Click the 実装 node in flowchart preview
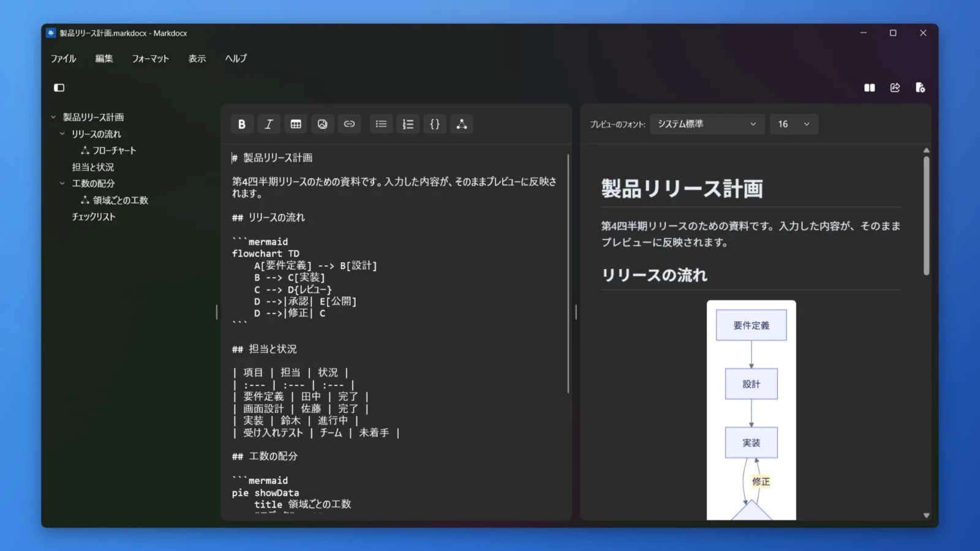The height and width of the screenshot is (551, 980). point(752,443)
